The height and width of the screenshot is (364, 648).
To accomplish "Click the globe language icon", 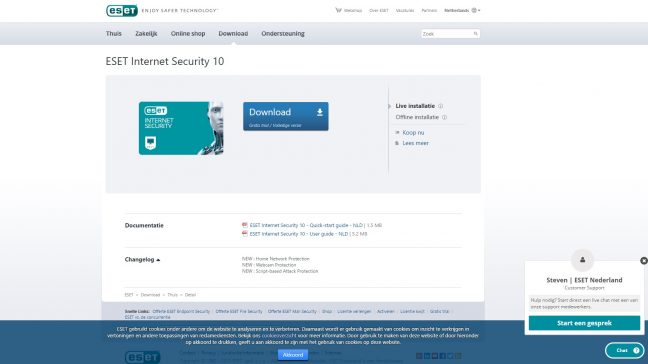I will tap(474, 10).
